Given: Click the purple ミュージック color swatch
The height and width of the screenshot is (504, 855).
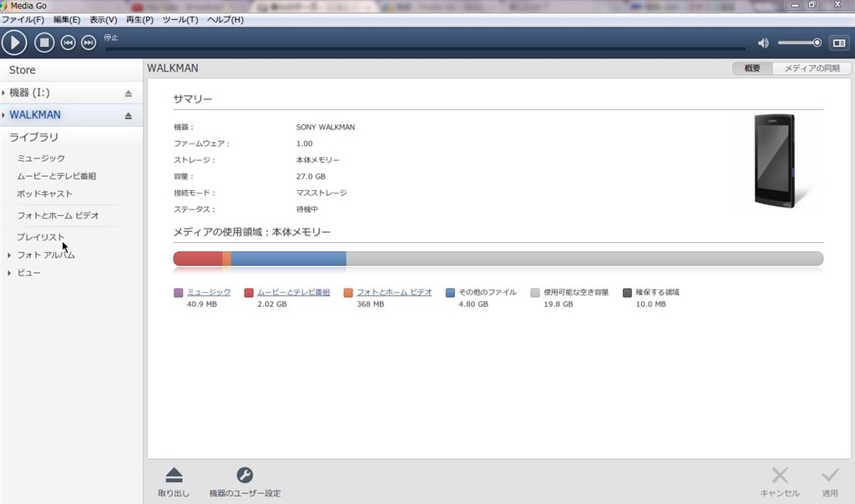Looking at the screenshot, I should pos(179,293).
